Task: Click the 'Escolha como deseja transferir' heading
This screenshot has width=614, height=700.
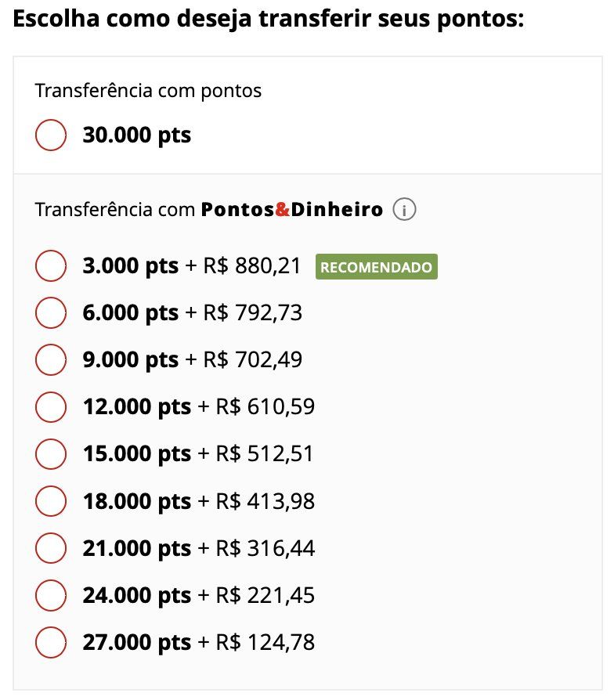Action: click(x=269, y=19)
